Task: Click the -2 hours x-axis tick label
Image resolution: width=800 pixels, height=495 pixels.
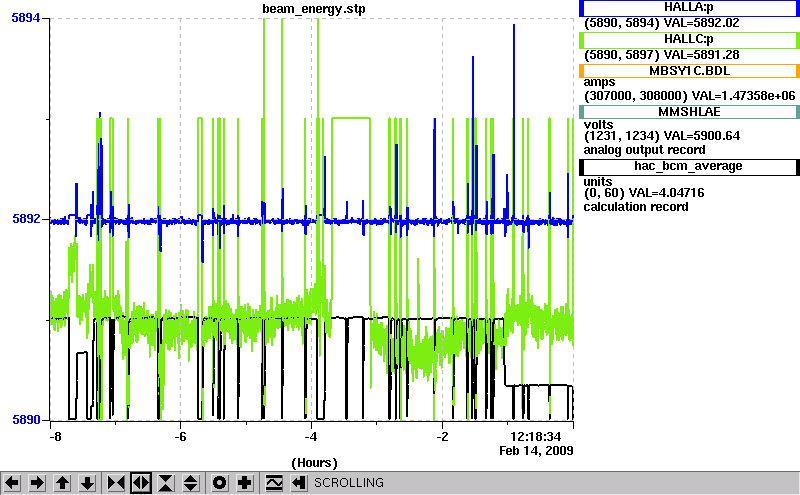Action: click(442, 437)
